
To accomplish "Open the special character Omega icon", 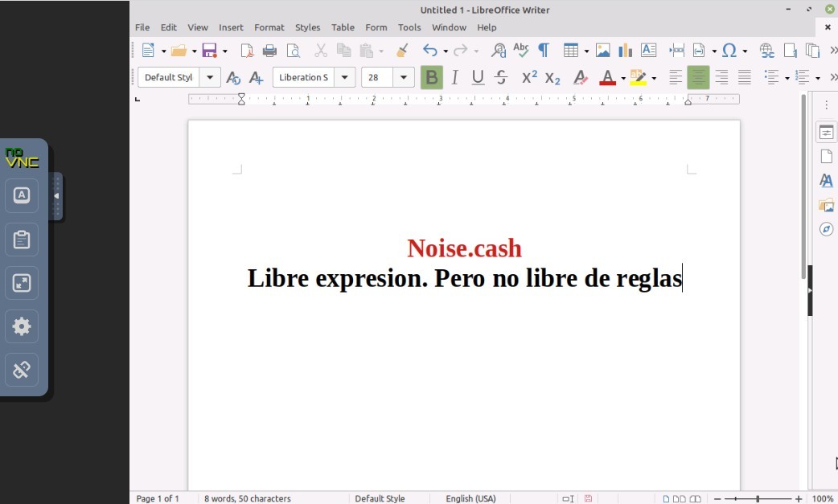I will (729, 51).
